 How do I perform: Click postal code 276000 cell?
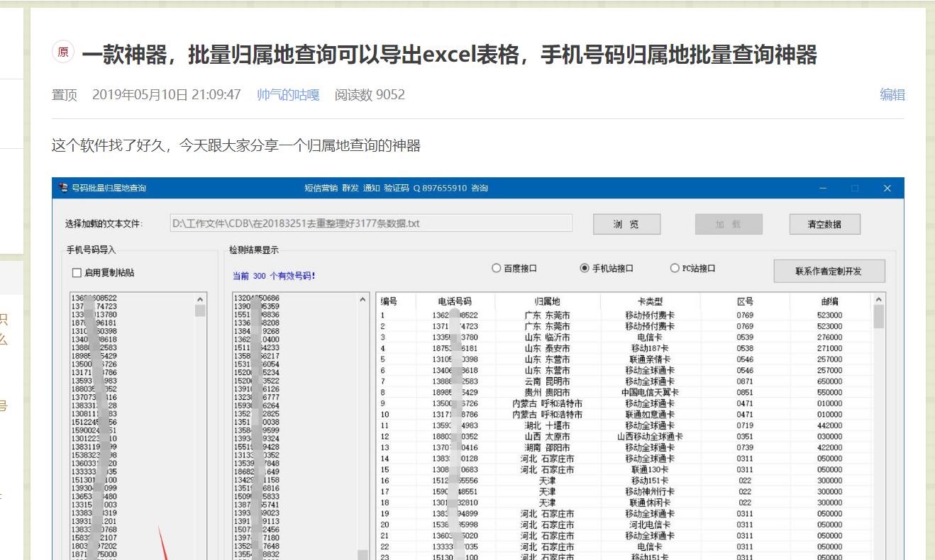(x=829, y=337)
